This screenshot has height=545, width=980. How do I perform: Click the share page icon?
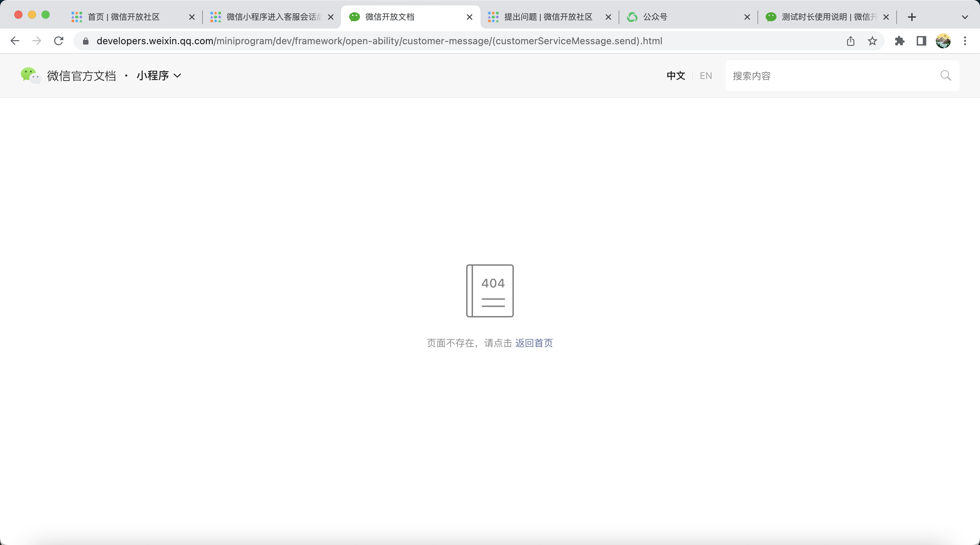tap(851, 41)
